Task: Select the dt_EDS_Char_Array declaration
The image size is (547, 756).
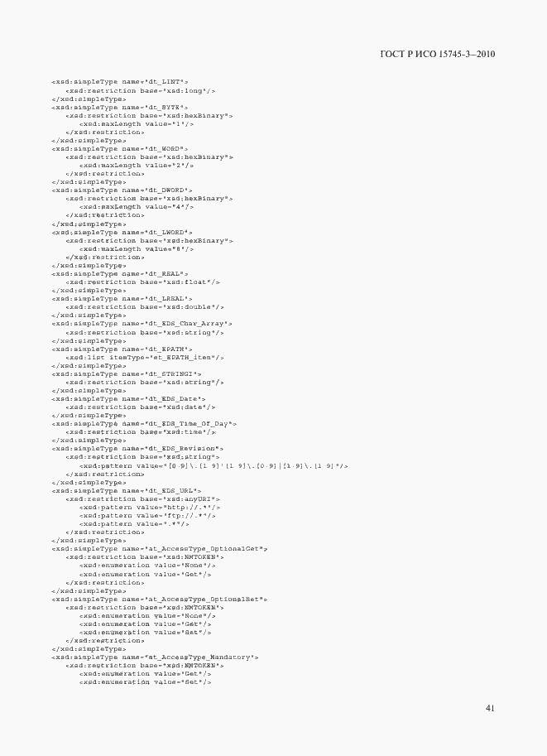Action: click(x=142, y=324)
